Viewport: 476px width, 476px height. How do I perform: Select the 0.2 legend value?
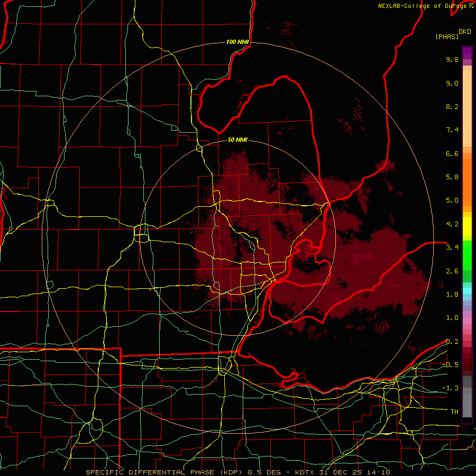point(452,342)
